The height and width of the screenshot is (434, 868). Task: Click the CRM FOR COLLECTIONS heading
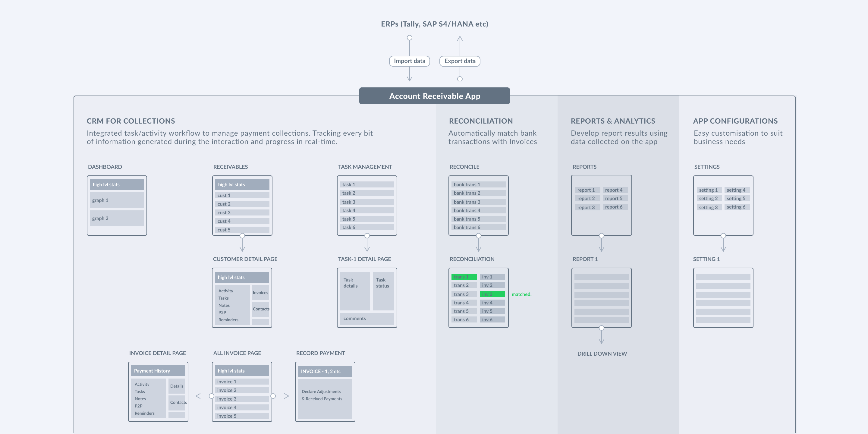click(x=131, y=121)
